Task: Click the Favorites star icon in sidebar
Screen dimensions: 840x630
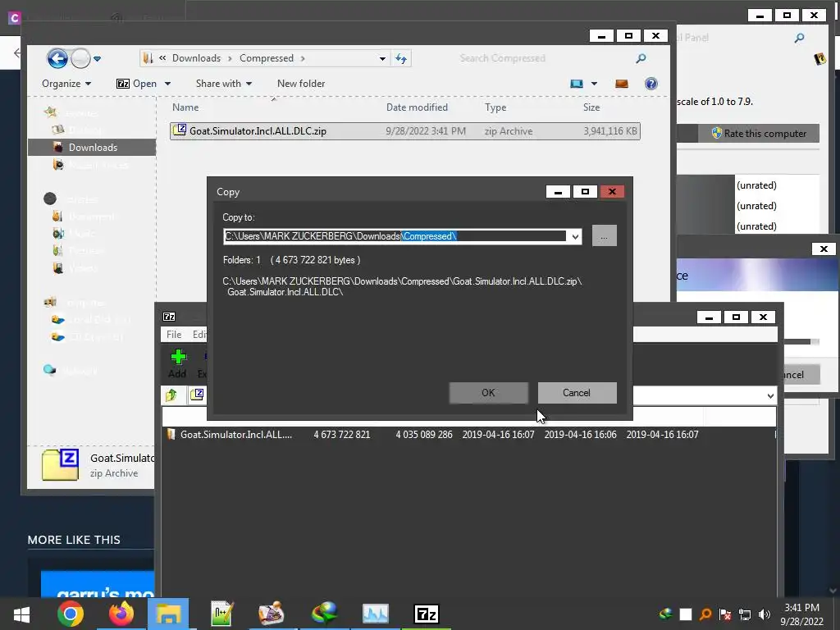Action: coord(51,112)
